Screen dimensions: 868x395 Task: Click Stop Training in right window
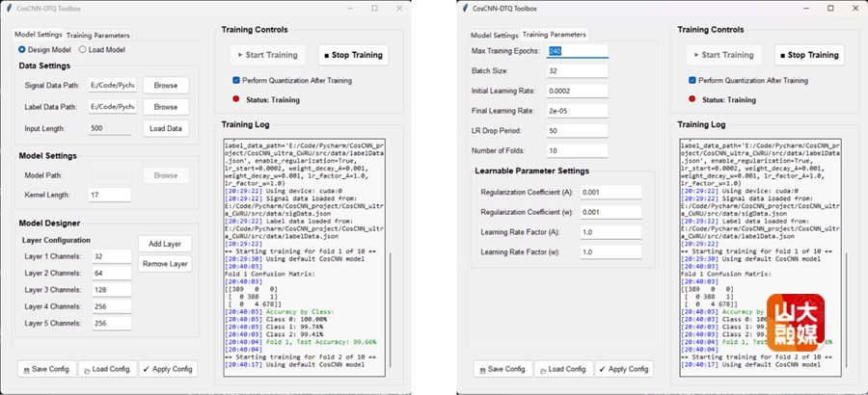click(809, 55)
